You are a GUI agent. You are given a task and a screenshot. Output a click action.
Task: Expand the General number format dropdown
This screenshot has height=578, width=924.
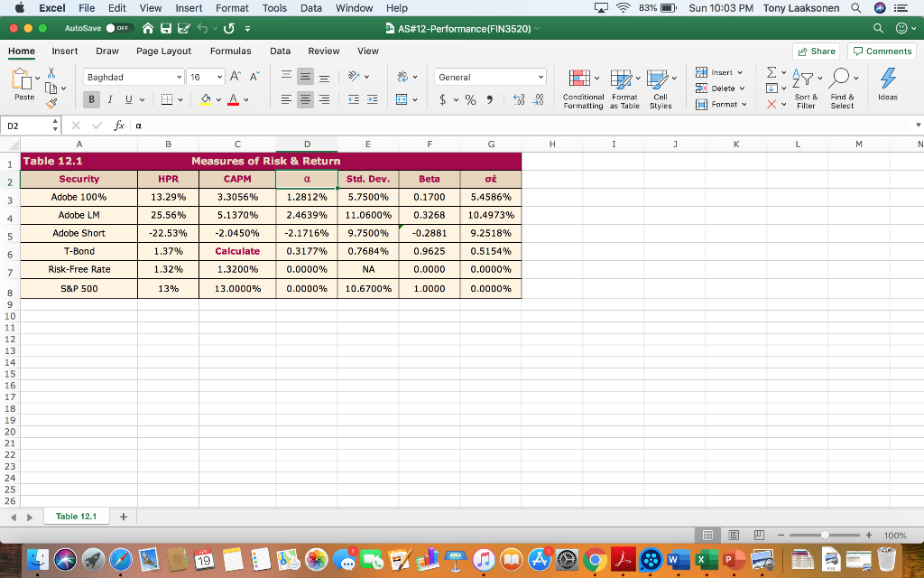click(x=541, y=76)
